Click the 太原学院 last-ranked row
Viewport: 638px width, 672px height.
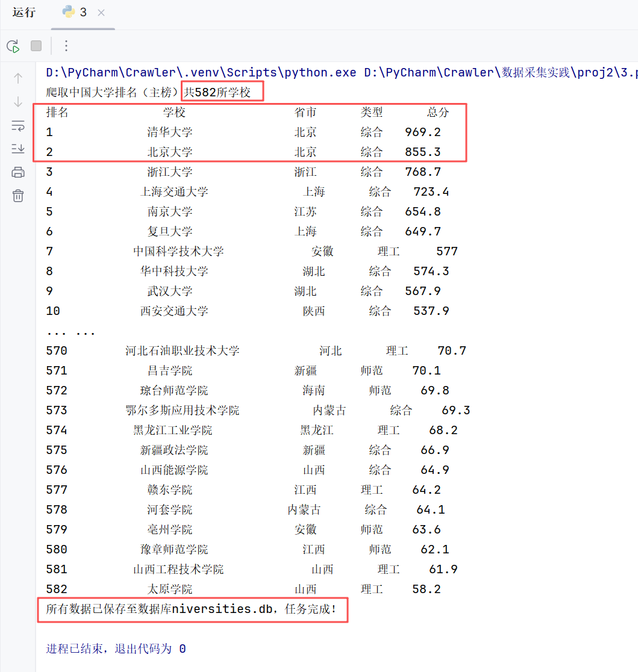coord(169,589)
